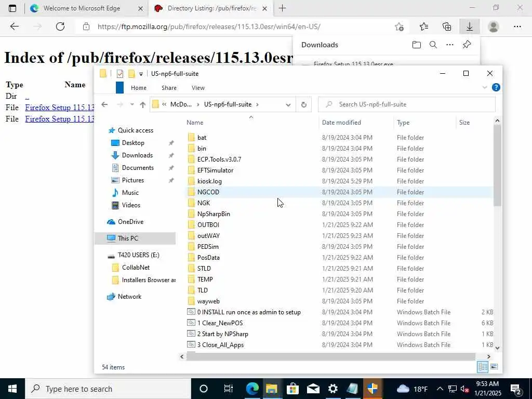The width and height of the screenshot is (532, 399).
Task: Open Microsoft Store taskbar icon
Action: point(292,389)
